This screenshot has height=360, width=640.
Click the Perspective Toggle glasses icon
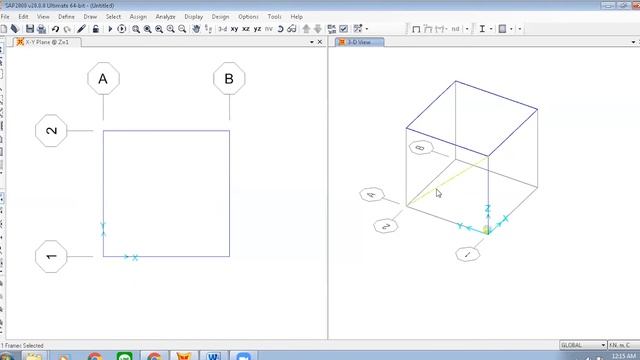coord(292,29)
